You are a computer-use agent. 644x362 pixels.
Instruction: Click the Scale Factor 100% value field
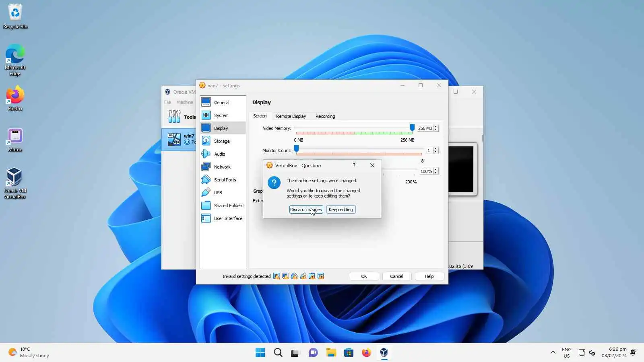point(426,171)
